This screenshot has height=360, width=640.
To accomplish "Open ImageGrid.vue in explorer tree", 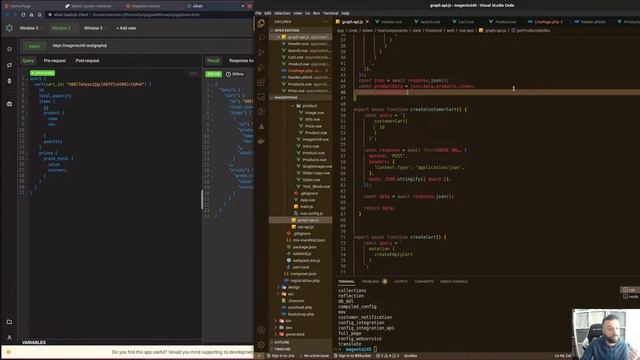I will [315, 139].
